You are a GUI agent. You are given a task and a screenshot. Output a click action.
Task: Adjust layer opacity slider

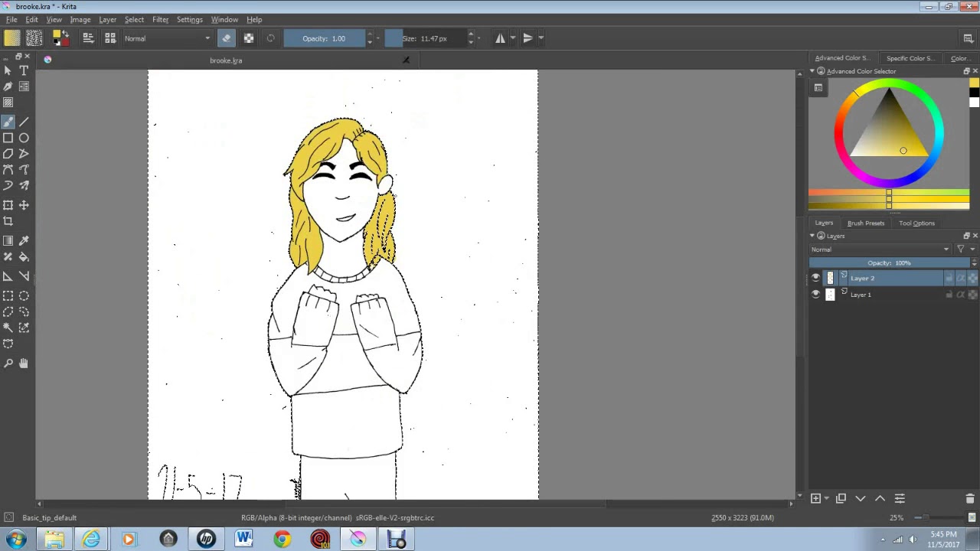[x=889, y=263]
